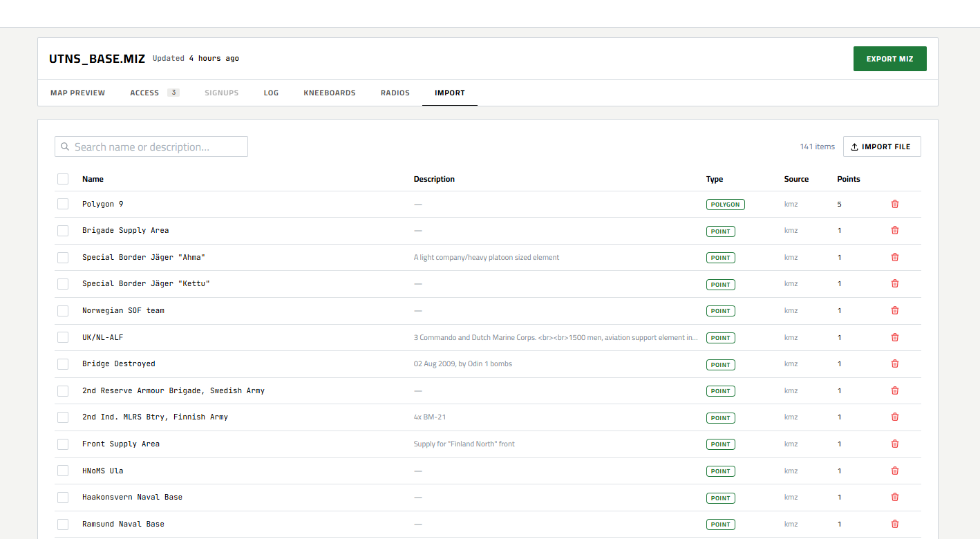Toggle the select-all header checkbox

pos(63,179)
